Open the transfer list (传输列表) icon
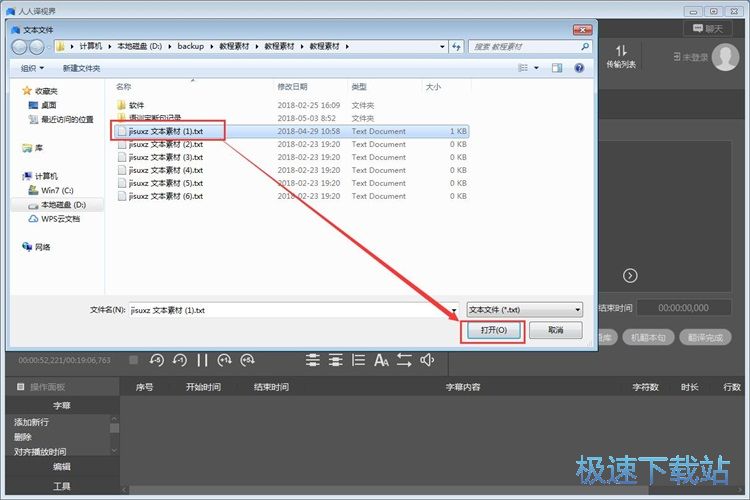 pos(621,56)
